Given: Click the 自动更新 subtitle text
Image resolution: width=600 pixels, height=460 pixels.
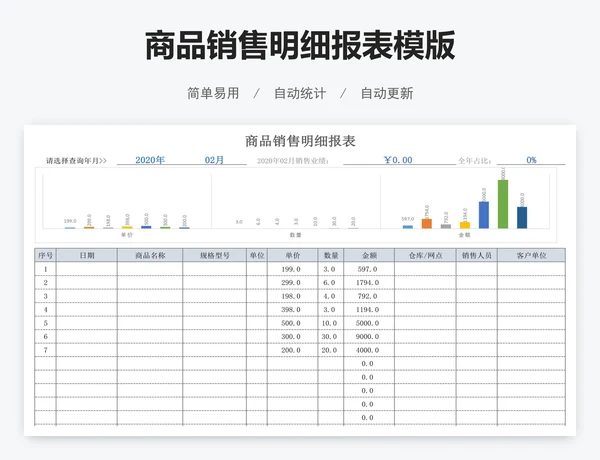Looking at the screenshot, I should (387, 93).
